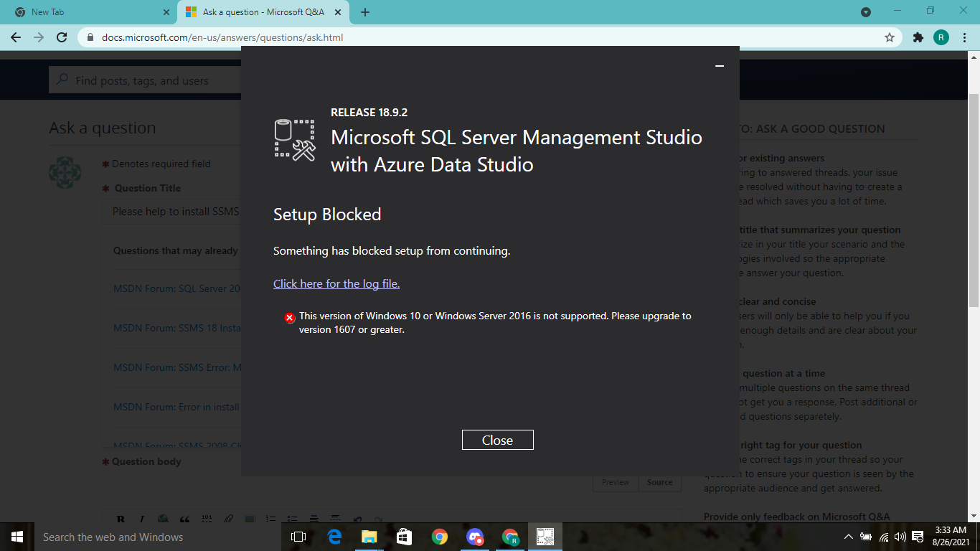Screen dimensions: 980x551
Task: Select the Source tab
Action: (659, 482)
